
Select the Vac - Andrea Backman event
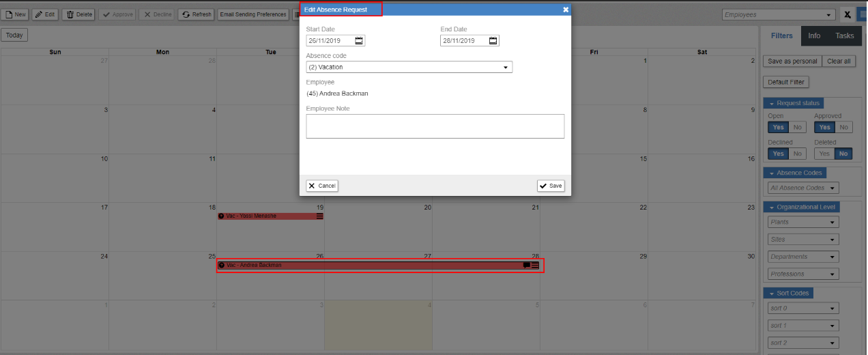(379, 265)
